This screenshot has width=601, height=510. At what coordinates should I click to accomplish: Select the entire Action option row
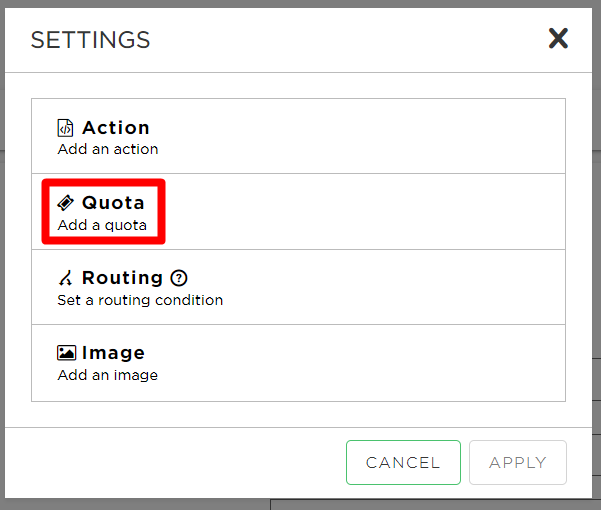(x=298, y=136)
